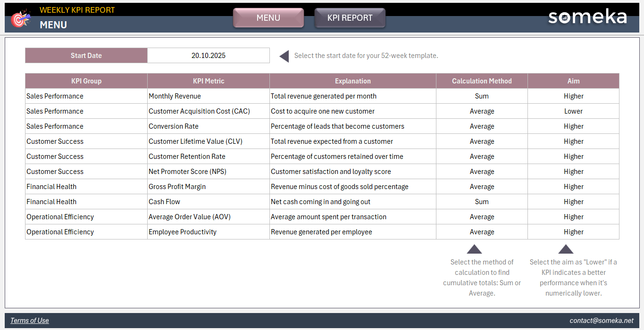This screenshot has height=330, width=644.
Task: Select the Financial Health group cell for Gross Profit Margin
Action: (86, 187)
